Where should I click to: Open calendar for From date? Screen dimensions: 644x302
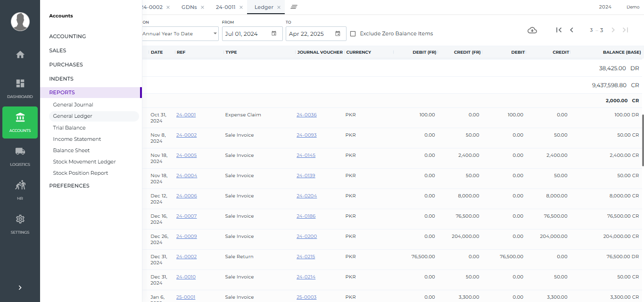point(274,33)
